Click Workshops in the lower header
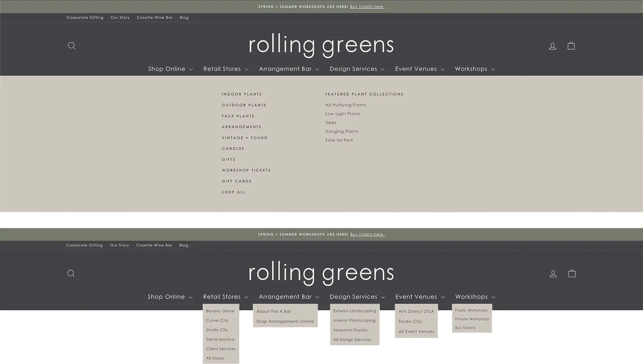643x364 pixels. pos(475,297)
